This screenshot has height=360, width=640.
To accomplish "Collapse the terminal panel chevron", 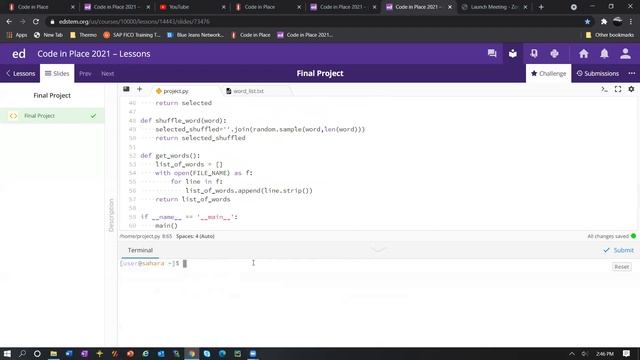I will click(378, 249).
